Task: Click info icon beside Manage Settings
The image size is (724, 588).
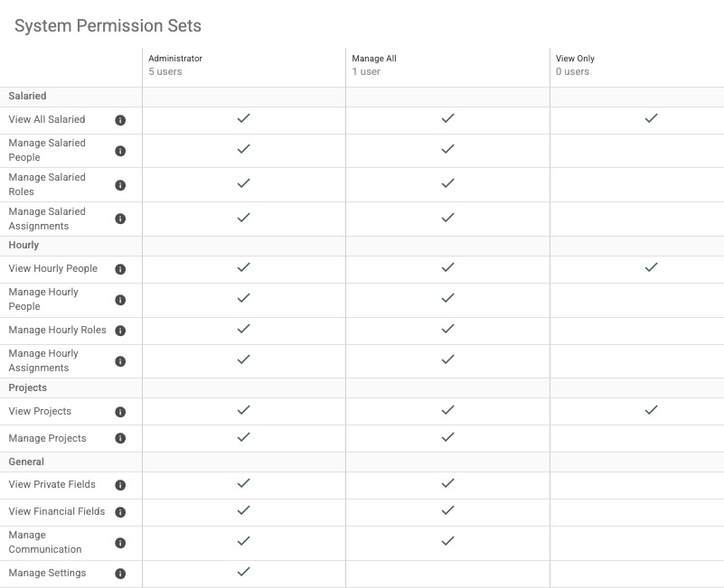Action: coord(120,574)
